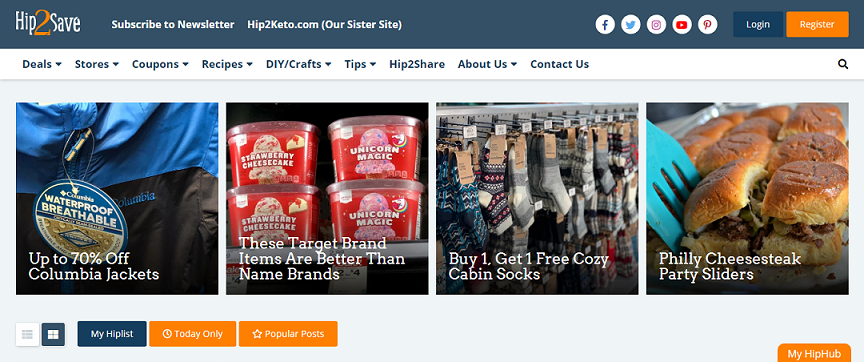Open the Hip2Share menu item

pos(417,64)
